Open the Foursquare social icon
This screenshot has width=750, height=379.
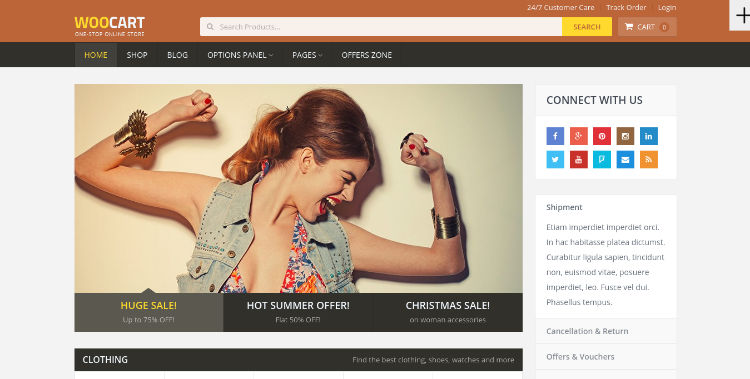(602, 159)
